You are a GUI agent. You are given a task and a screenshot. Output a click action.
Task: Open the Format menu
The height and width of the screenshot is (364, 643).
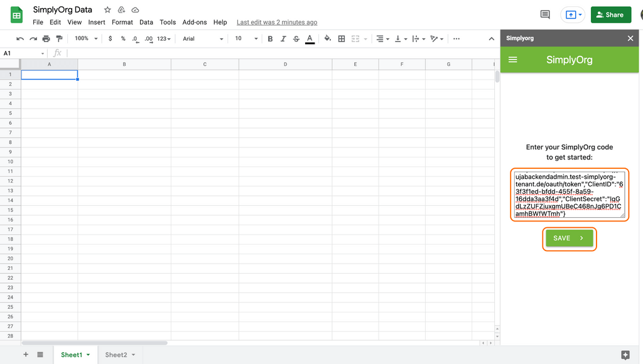tap(122, 22)
